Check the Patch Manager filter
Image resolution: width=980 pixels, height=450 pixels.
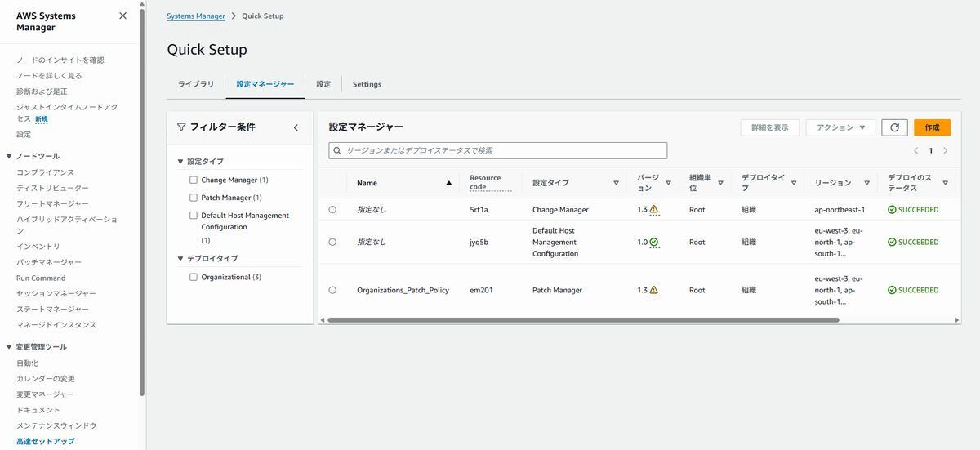coord(194,198)
